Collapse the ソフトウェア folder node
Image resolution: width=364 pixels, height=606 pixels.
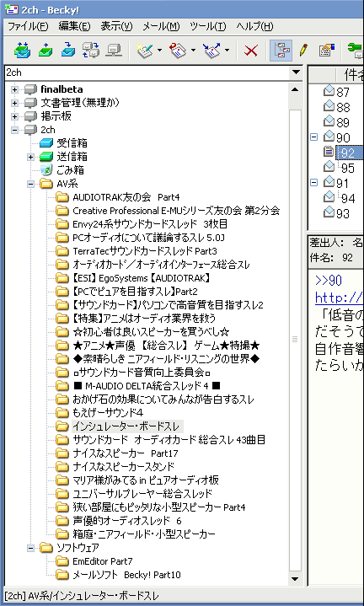pyautogui.click(x=30, y=548)
